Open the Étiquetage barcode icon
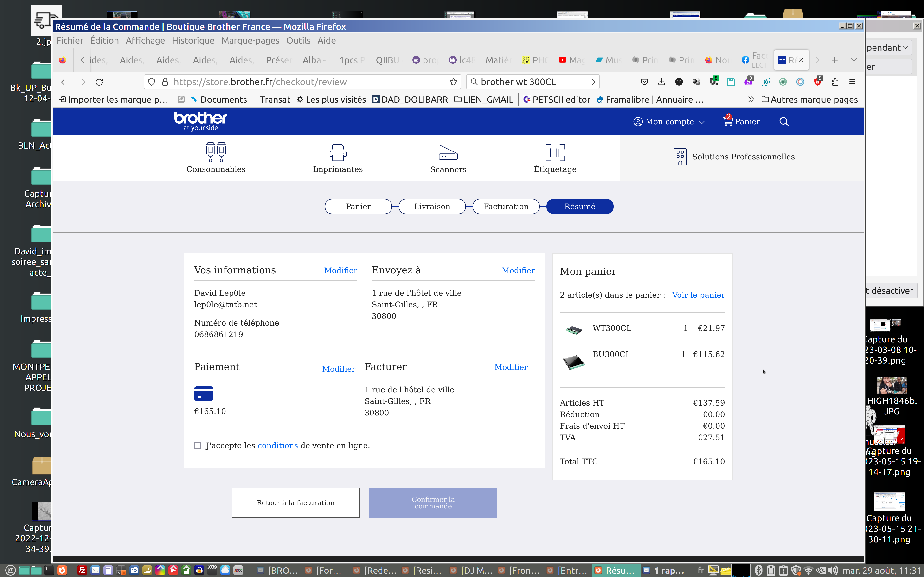The image size is (924, 577). 555,152
